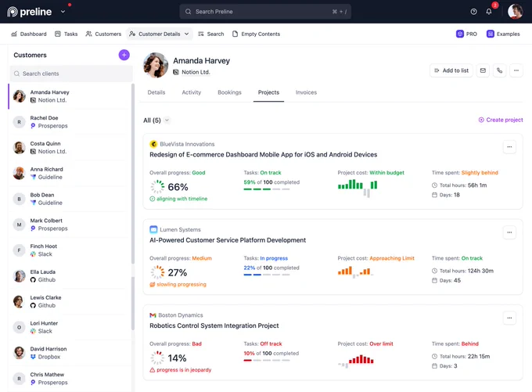Open the Examples link

(x=503, y=34)
